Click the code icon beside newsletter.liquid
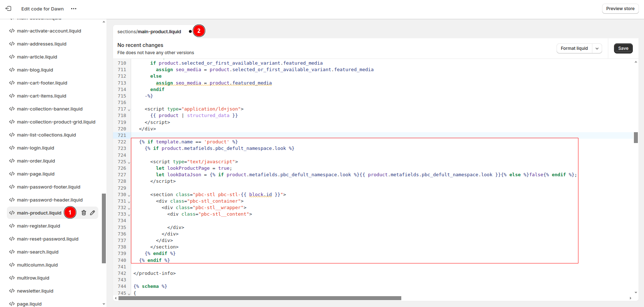 point(12,291)
